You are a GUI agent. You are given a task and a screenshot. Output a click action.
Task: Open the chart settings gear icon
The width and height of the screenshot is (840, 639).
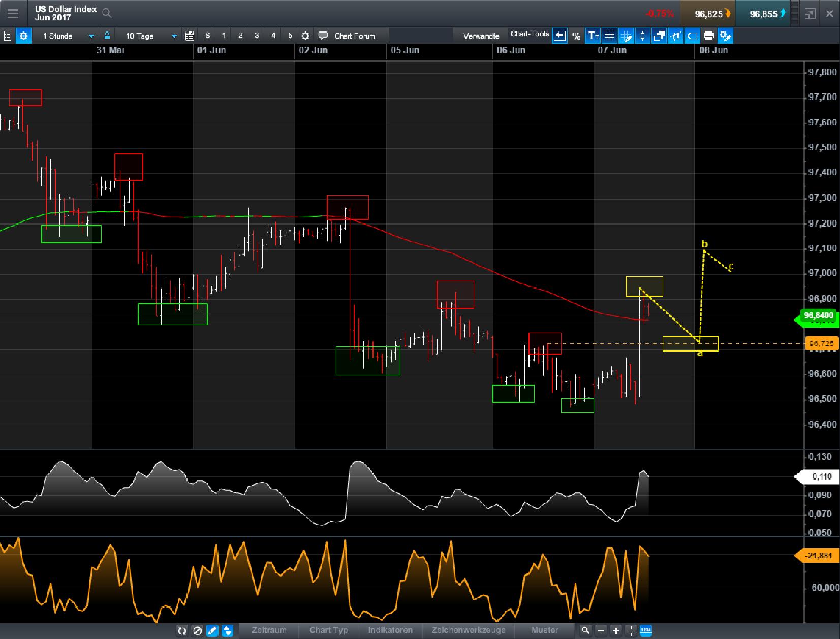point(305,36)
